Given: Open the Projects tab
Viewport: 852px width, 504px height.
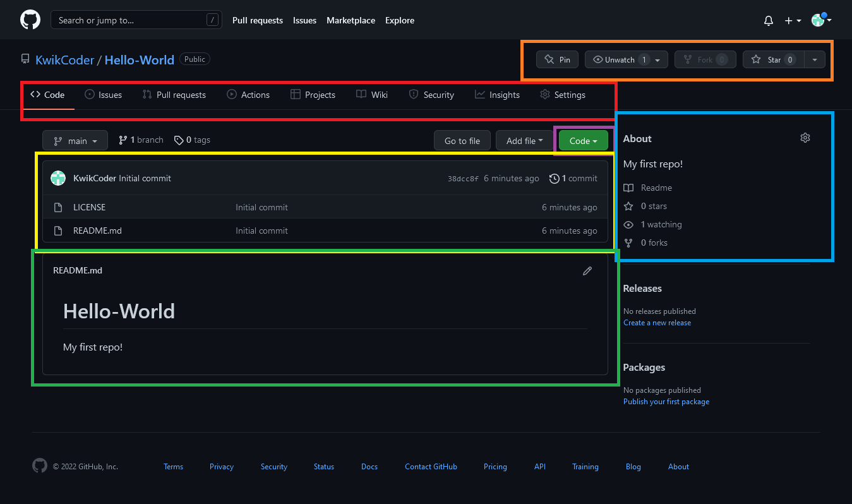Looking at the screenshot, I should coord(313,95).
